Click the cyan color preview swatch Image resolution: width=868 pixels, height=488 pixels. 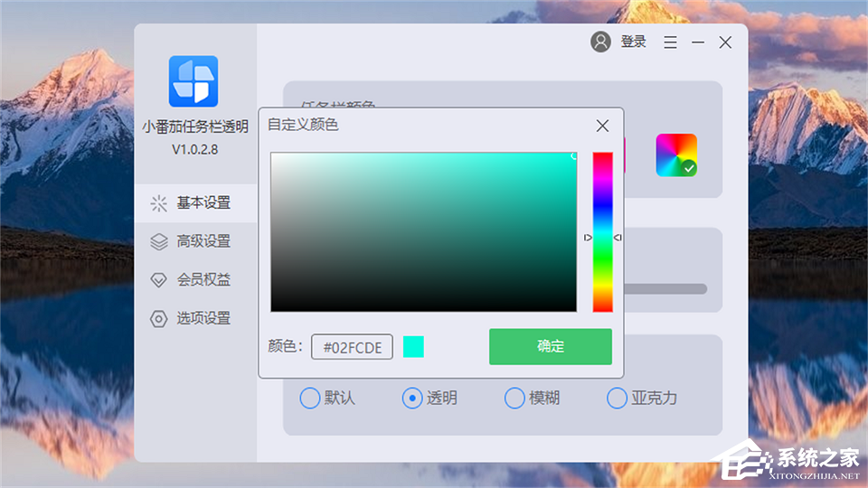coord(413,347)
